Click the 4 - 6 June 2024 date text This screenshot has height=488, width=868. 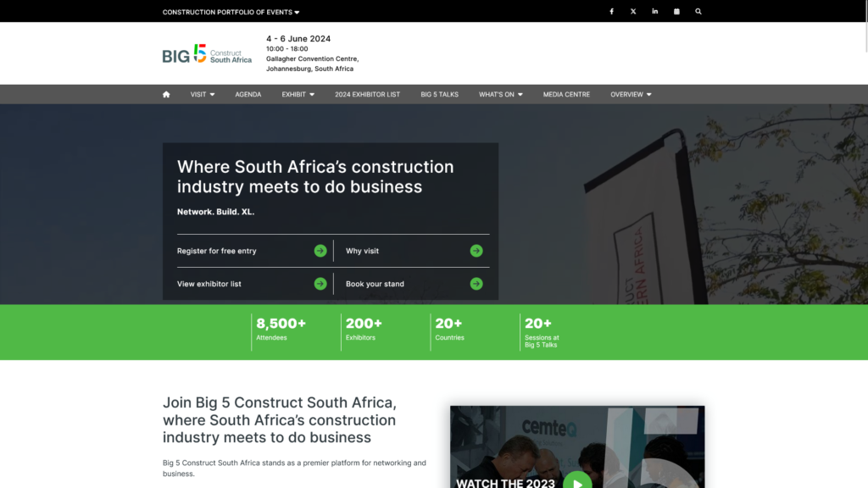pos(298,39)
